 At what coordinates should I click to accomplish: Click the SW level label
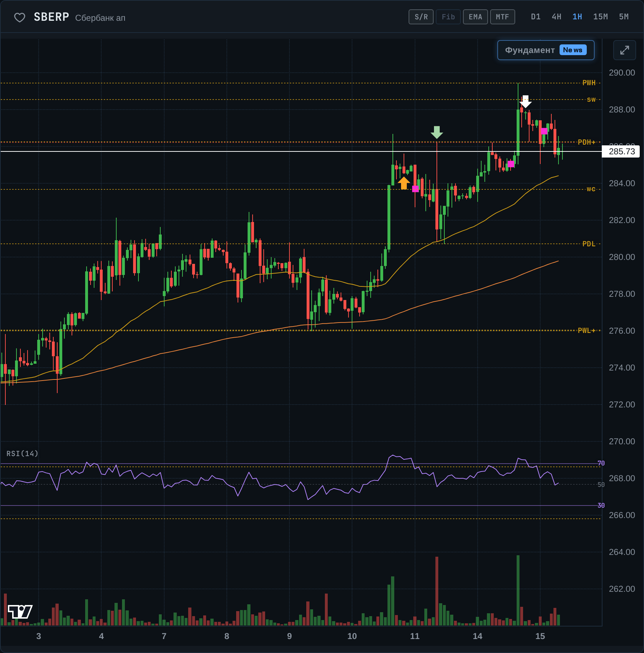(x=591, y=100)
